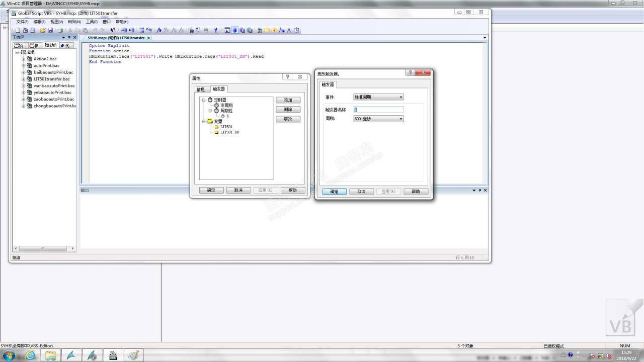Click the 添加 button
Screen dimensions: 644x362
tap(288, 100)
